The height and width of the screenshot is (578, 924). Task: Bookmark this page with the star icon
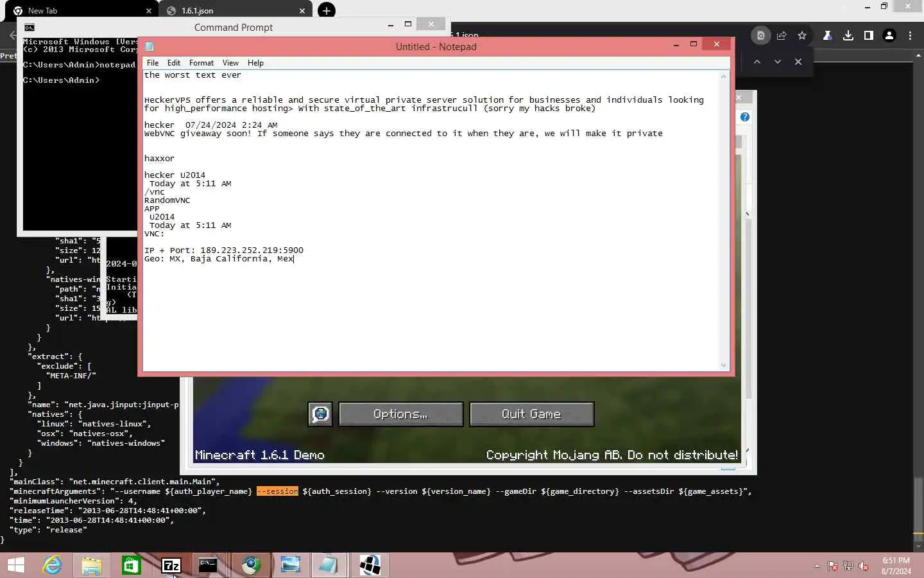(x=802, y=35)
